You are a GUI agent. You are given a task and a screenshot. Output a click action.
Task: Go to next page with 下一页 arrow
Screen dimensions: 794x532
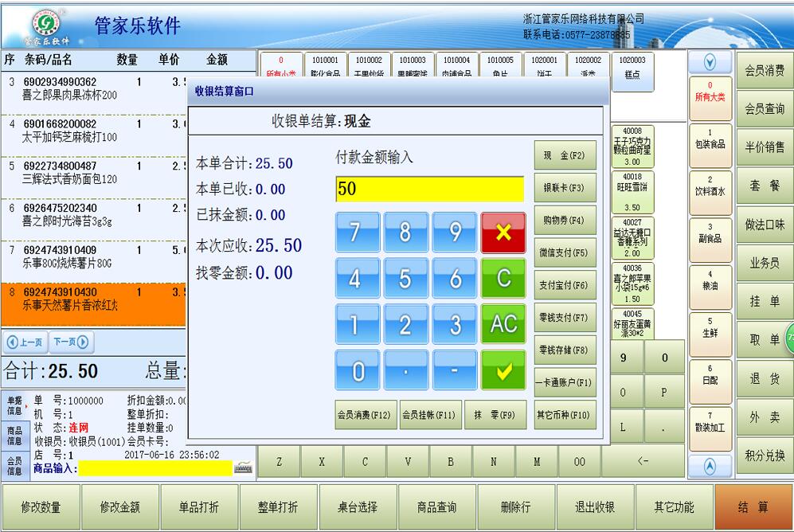[x=72, y=342]
